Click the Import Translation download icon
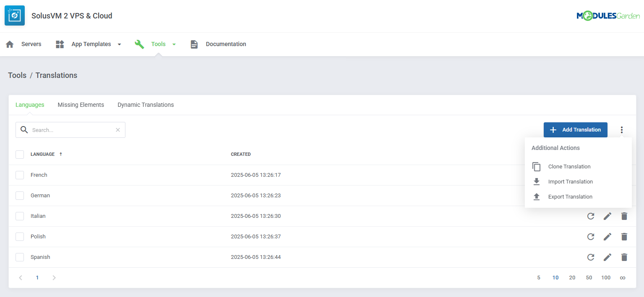This screenshot has width=644, height=297. [537, 181]
